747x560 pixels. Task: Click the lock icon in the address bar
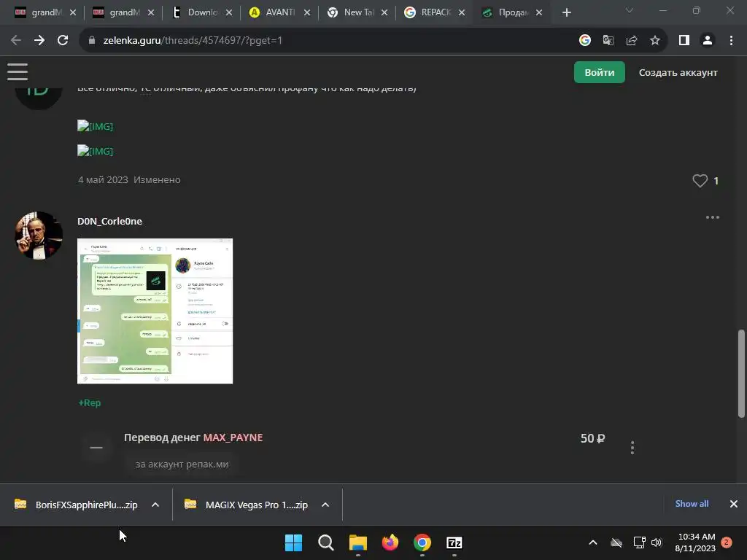tap(92, 41)
